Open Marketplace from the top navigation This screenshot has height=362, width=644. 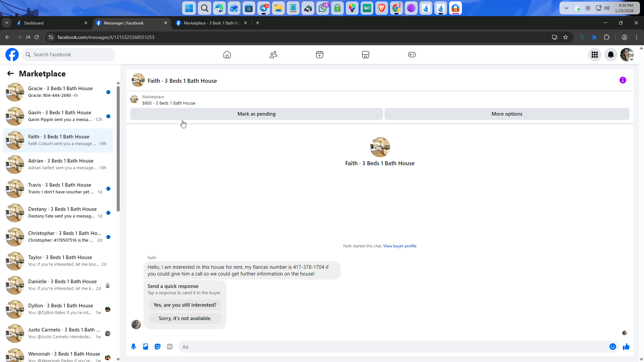pos(366,55)
